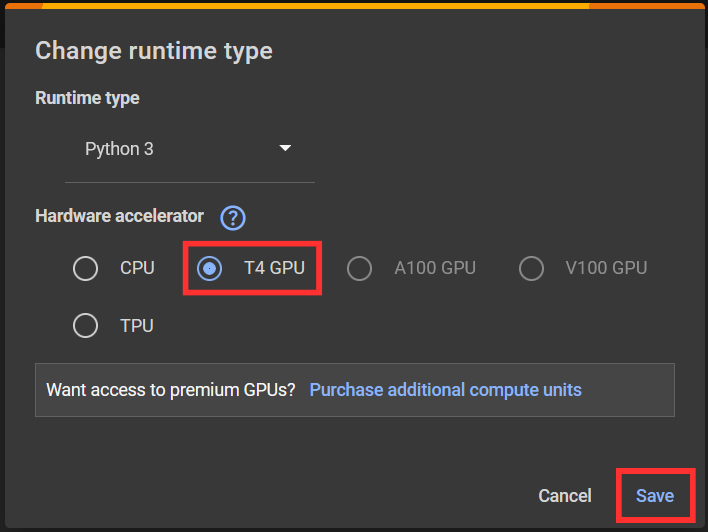Click the 'Runtime type' section heading
The width and height of the screenshot is (708, 532).
click(x=87, y=98)
